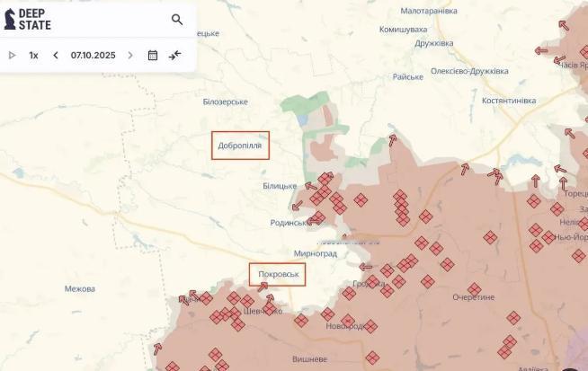The image size is (588, 371).
Task: Change the 1x playback speed
Action: [34, 56]
